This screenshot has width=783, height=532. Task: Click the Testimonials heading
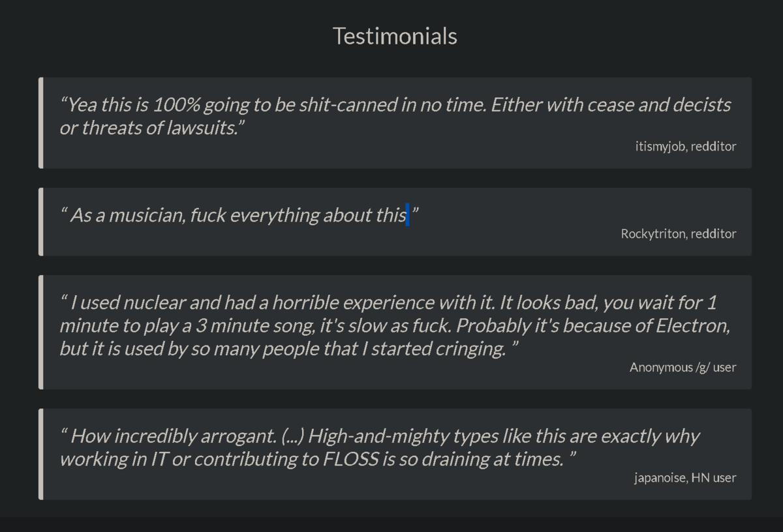[x=395, y=36]
